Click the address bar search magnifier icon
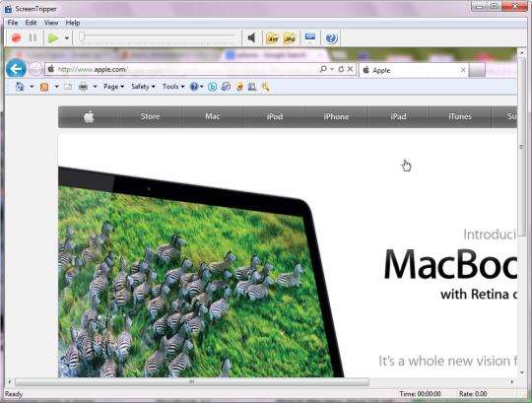532x403 pixels. point(323,69)
